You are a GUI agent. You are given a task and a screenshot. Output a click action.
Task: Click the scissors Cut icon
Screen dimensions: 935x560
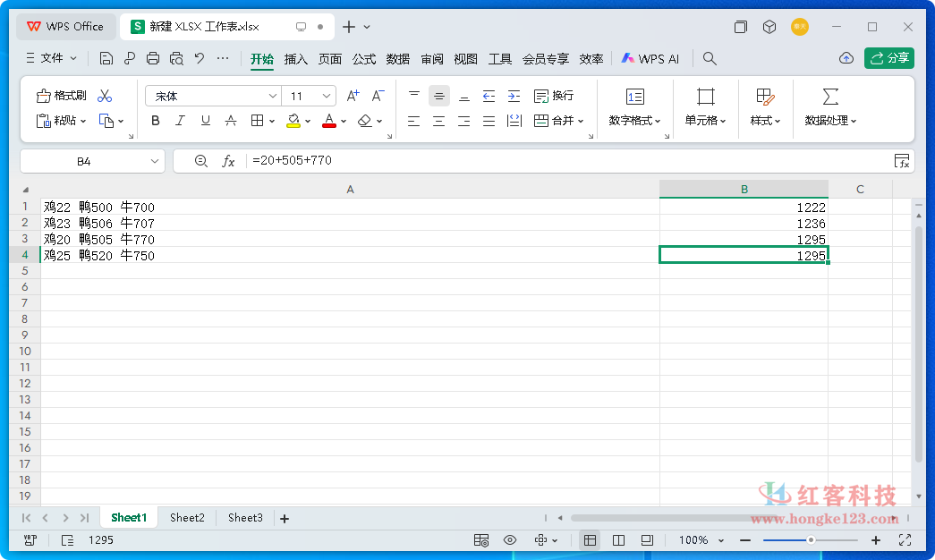coord(105,96)
